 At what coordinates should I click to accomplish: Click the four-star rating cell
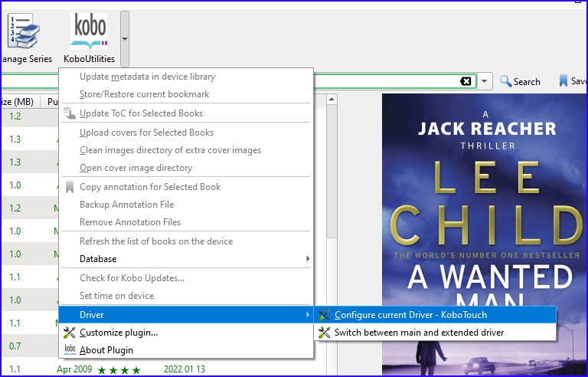click(x=119, y=370)
